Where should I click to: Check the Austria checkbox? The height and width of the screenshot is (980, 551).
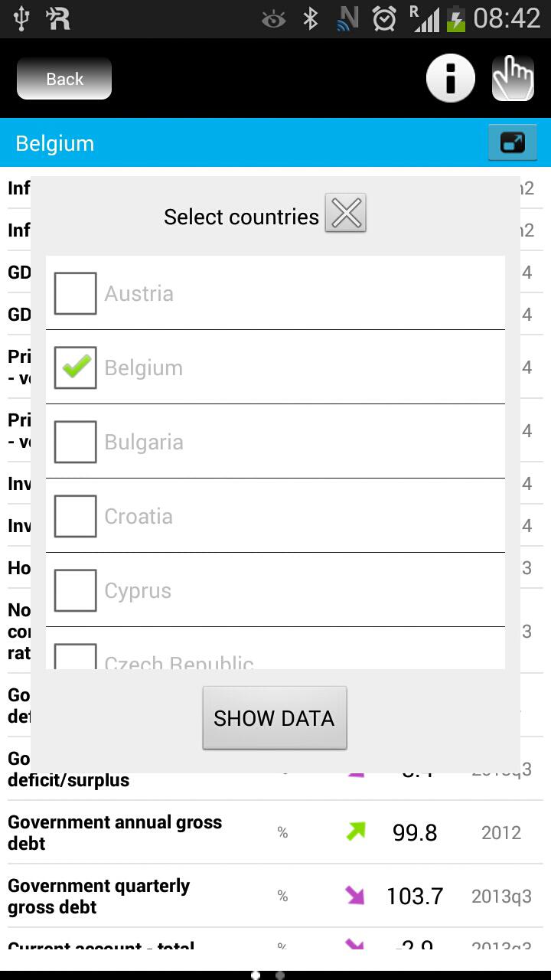pyautogui.click(x=75, y=293)
